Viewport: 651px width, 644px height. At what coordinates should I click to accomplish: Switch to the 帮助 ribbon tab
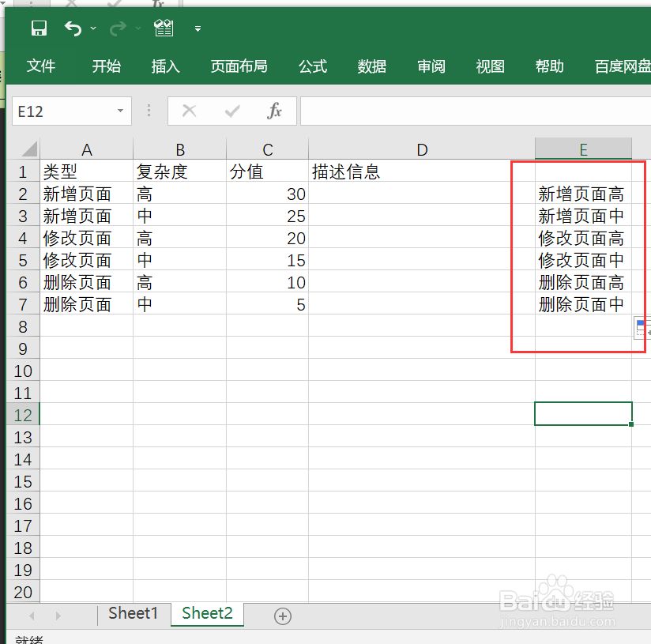click(549, 66)
